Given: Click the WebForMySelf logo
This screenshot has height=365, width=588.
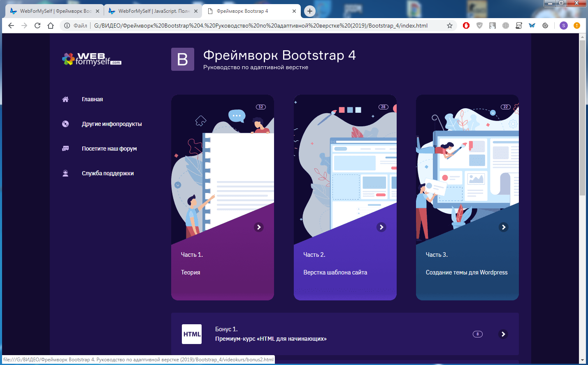Looking at the screenshot, I should click(92, 59).
